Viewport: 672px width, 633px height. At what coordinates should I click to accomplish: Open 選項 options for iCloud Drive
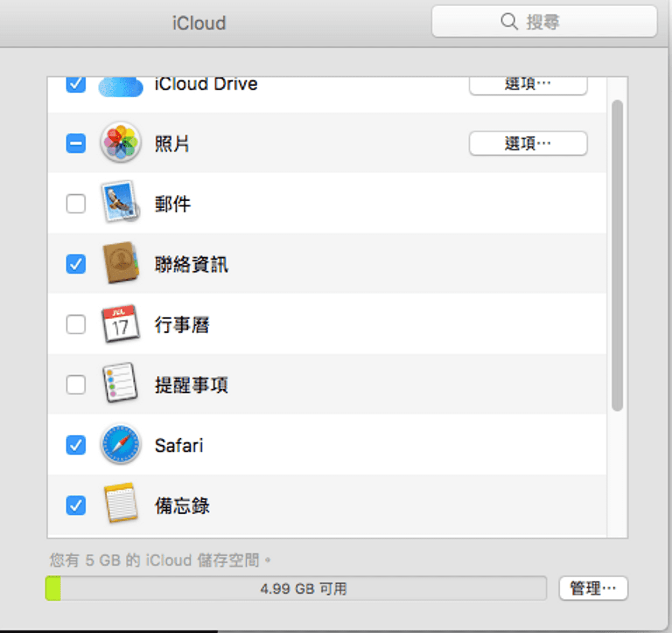coord(528,84)
